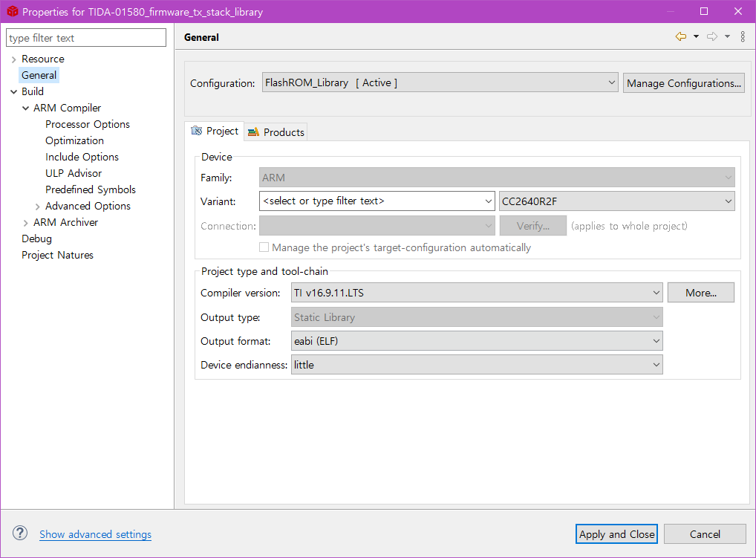Click the Verify... connection button
756x558 pixels.
[532, 226]
